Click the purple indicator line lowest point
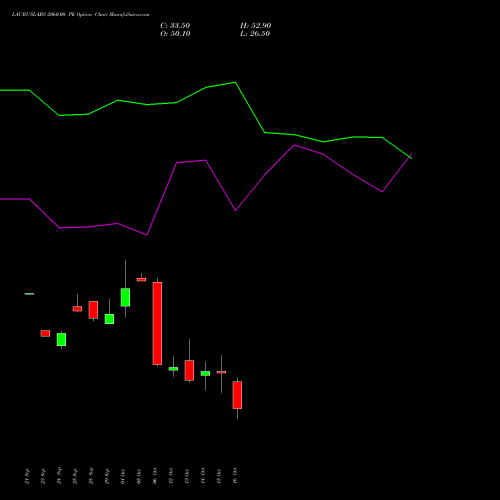Image resolution: width=500 pixels, height=500 pixels. 147,235
